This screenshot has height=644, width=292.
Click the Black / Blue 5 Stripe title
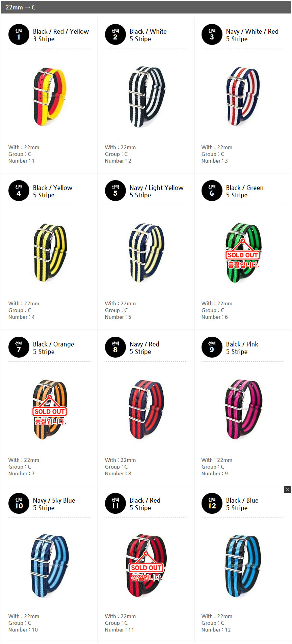(x=242, y=504)
